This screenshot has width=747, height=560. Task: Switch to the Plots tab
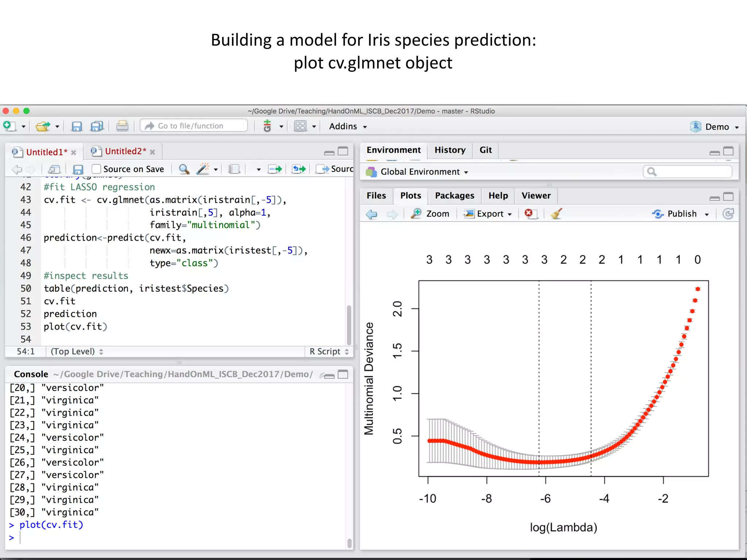[x=411, y=195]
